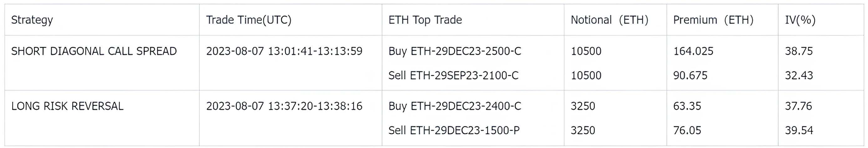Select the 164.025 premium value
Image resolution: width=868 pixels, height=148 pixels.
pos(693,51)
